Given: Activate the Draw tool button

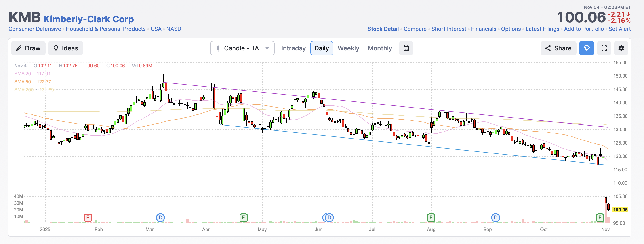Looking at the screenshot, I should (28, 48).
